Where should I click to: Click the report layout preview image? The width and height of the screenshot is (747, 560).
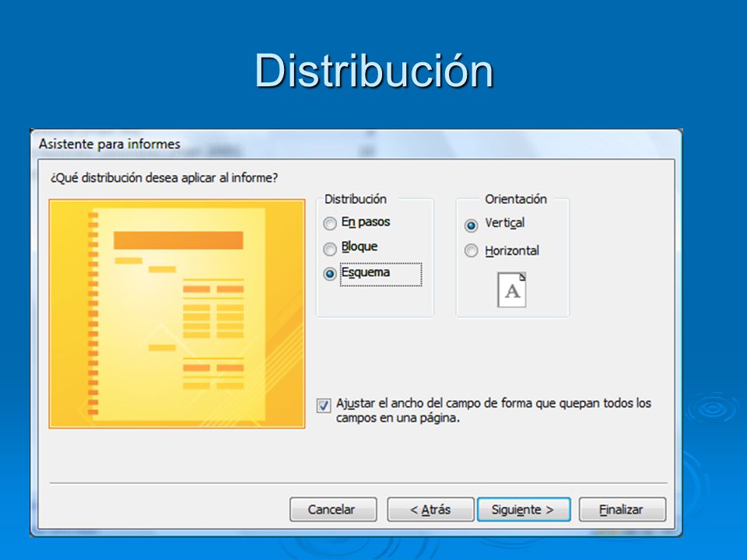coord(177,313)
